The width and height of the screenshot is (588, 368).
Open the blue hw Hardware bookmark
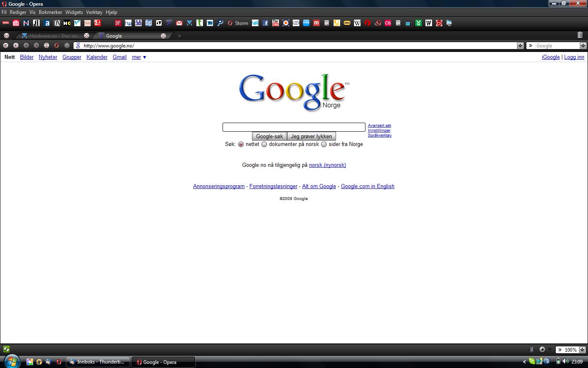(x=128, y=23)
